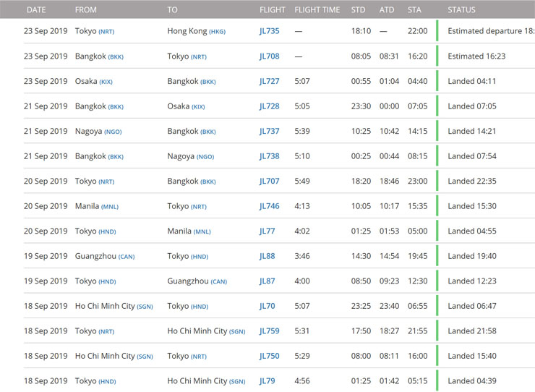Viewport: 535px width, 392px height.
Task: Open flight JL77 to Manila
Action: click(x=267, y=231)
